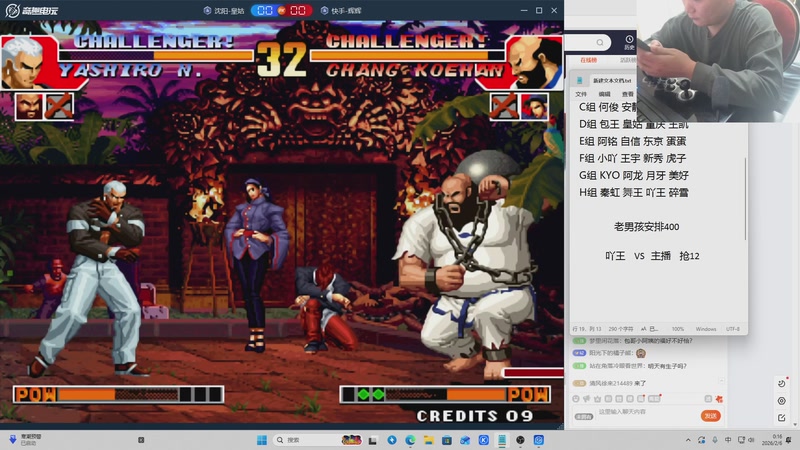This screenshot has height=450, width=800.
Task: Click the target-circle icon in right sidebar
Action: [782, 401]
